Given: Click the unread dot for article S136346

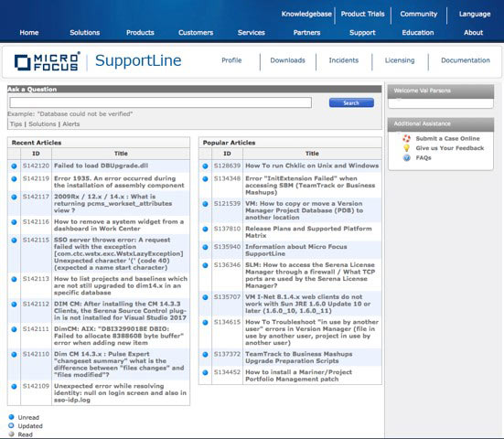Looking at the screenshot, I should click(205, 265).
